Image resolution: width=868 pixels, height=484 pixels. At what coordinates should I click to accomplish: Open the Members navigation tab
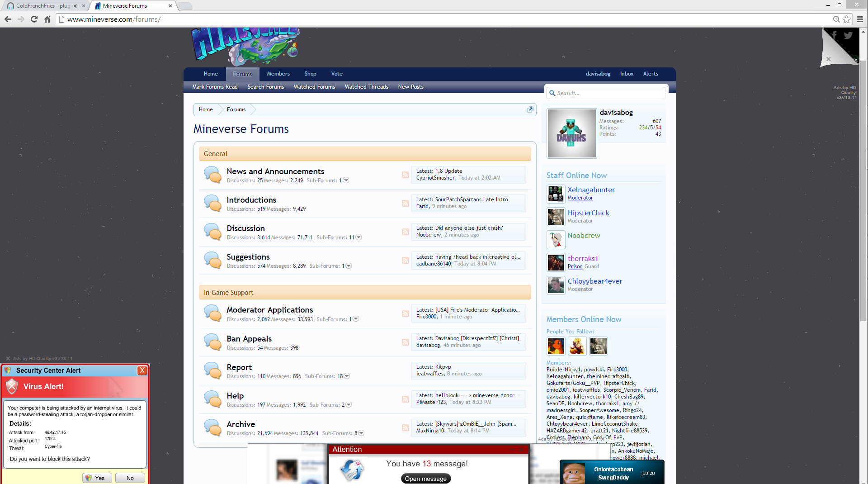click(278, 74)
